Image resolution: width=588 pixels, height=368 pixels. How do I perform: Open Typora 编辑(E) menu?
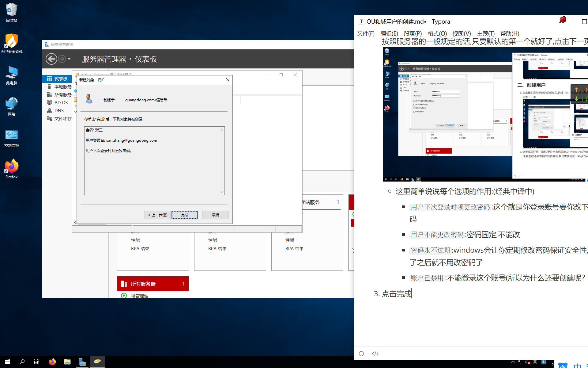(x=389, y=33)
